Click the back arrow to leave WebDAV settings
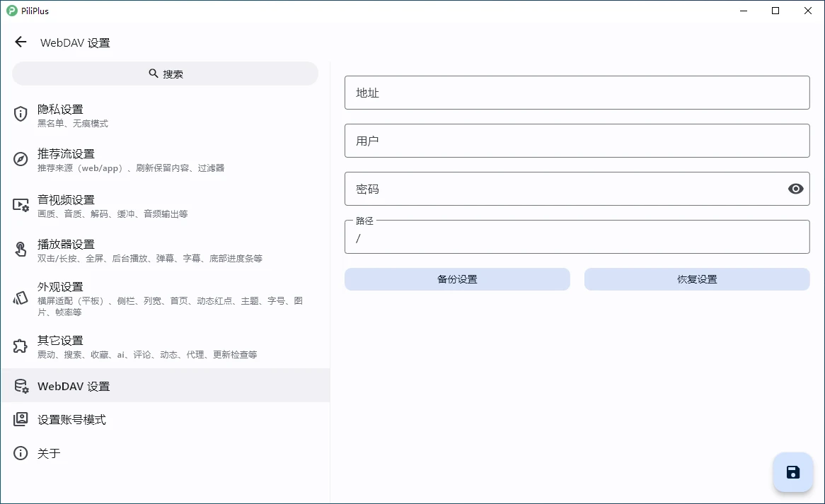 (20, 42)
